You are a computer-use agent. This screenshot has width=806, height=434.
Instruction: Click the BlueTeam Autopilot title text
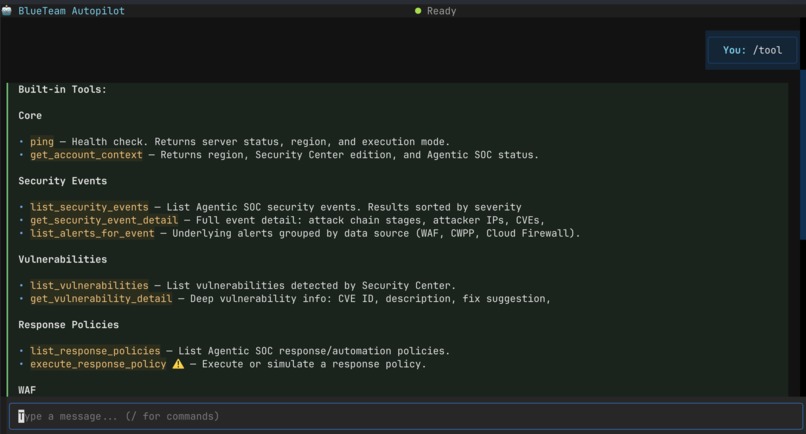coord(71,11)
